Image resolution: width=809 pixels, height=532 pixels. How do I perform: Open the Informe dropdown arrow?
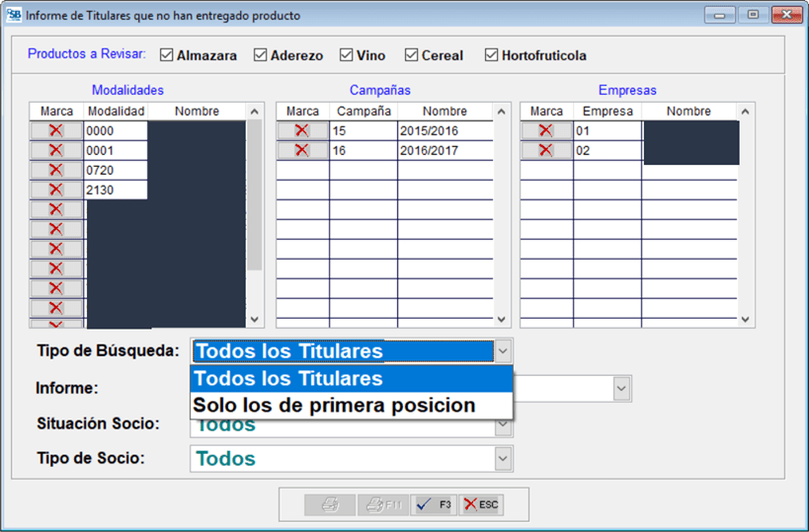(621, 389)
